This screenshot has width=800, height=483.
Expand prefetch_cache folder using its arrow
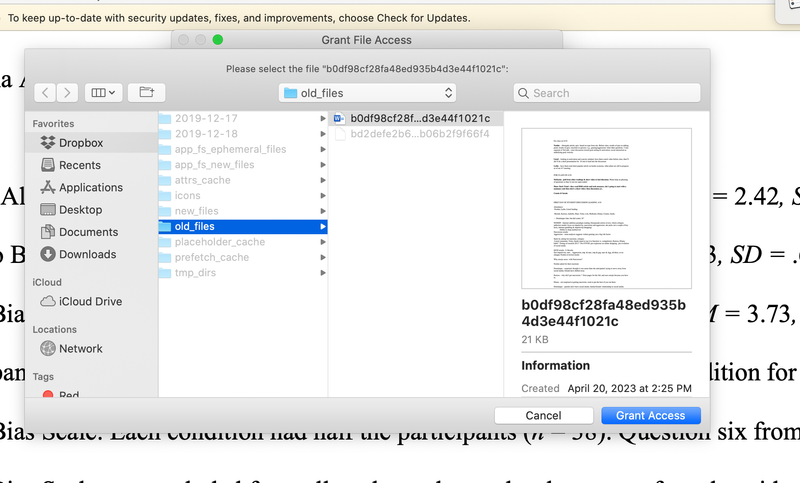coord(322,258)
